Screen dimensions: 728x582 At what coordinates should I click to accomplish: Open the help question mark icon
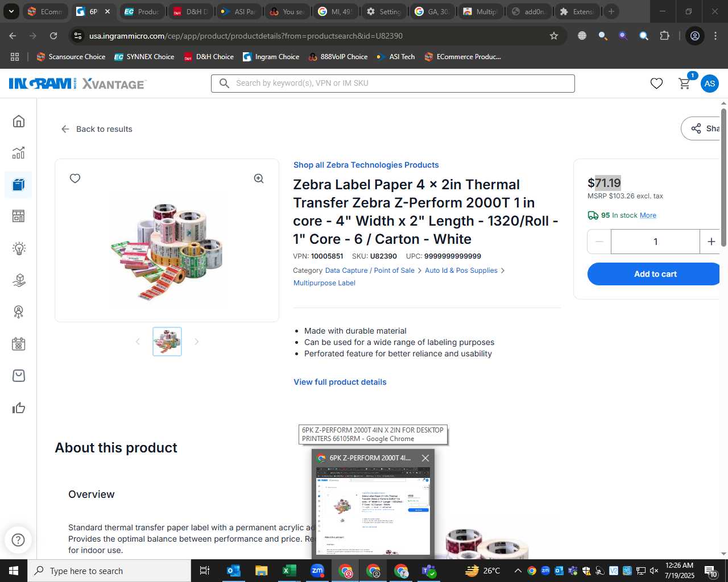(x=18, y=540)
